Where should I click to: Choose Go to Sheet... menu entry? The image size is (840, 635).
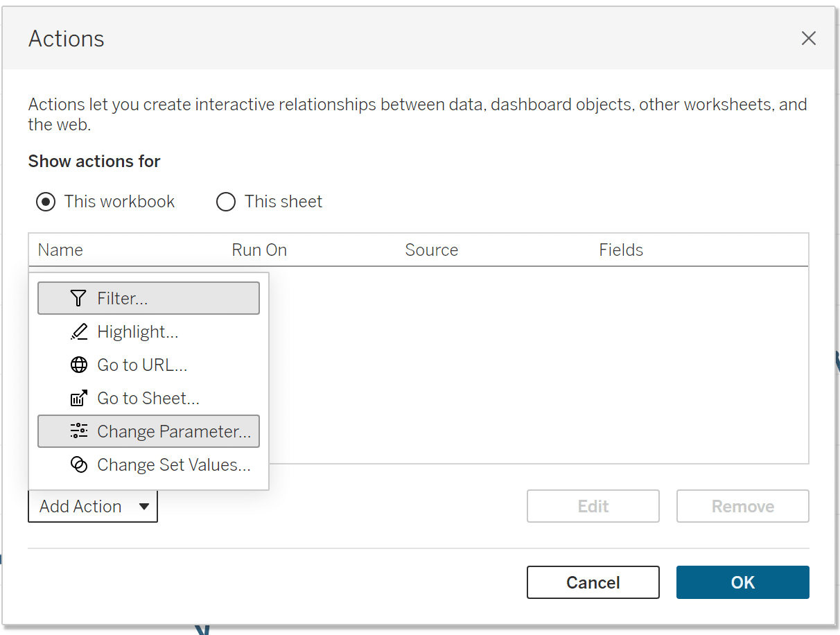point(148,398)
